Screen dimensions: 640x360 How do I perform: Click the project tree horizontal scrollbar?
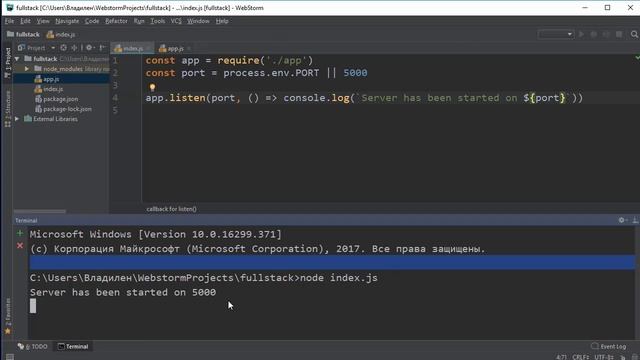(40, 211)
